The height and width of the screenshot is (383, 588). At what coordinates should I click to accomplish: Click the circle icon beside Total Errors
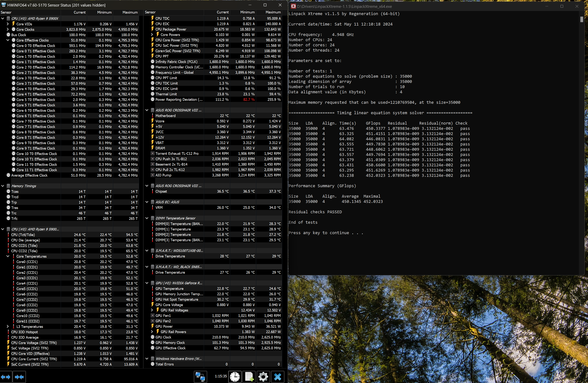[x=152, y=364]
